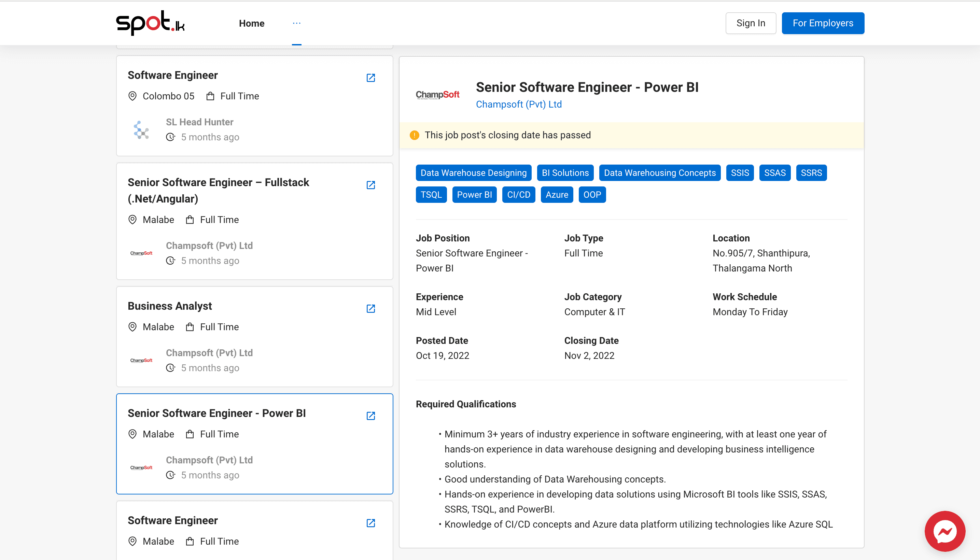The height and width of the screenshot is (560, 980).
Task: Click the TSQL skill tag
Action: click(x=431, y=195)
